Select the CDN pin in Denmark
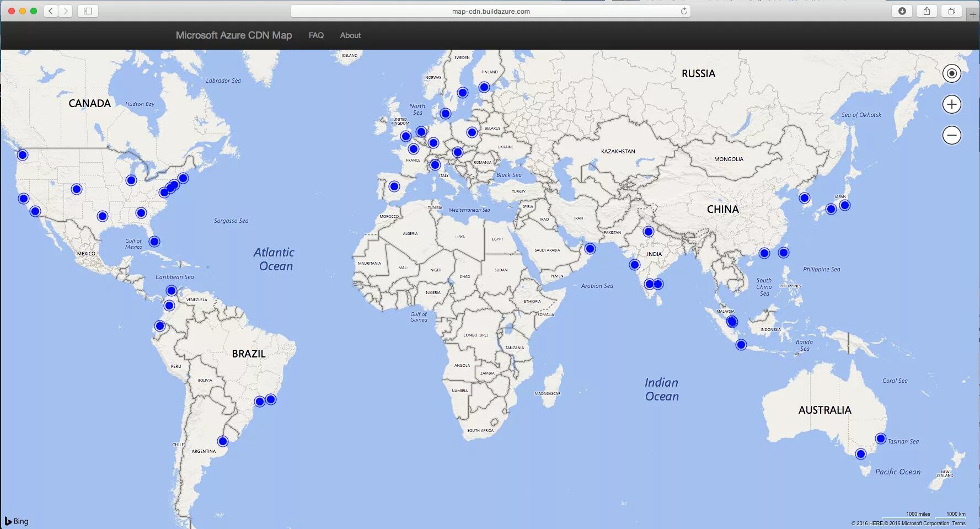The image size is (980, 529). point(446,114)
